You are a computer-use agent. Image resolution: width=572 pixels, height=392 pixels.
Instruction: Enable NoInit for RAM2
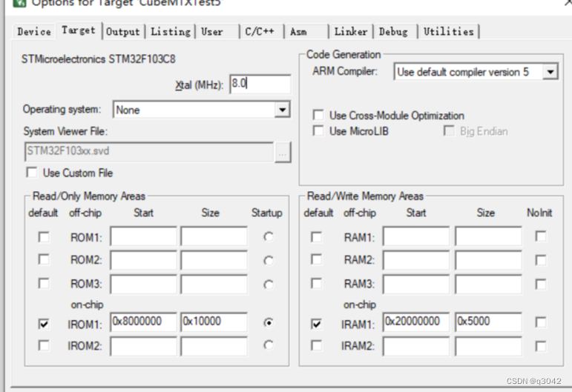(541, 260)
